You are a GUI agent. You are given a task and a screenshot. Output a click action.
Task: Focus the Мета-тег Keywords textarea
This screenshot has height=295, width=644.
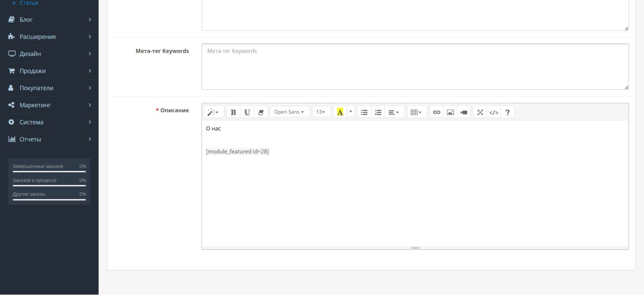pos(415,67)
